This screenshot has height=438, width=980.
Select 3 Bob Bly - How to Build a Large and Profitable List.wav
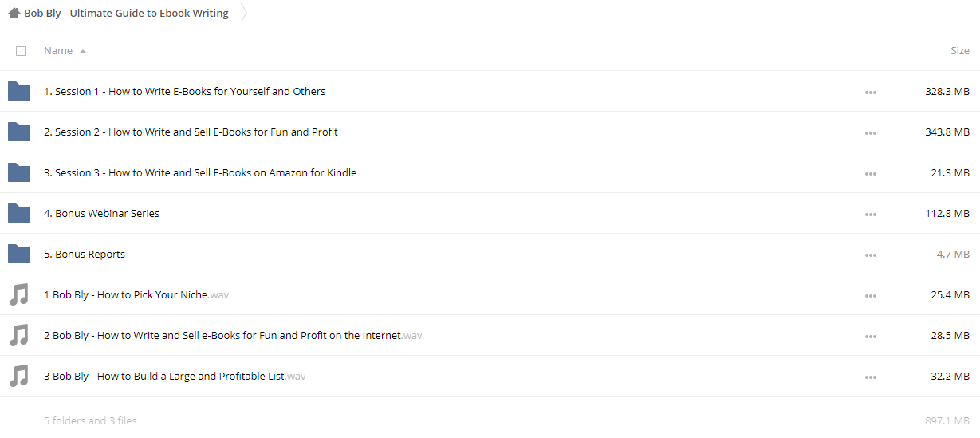(x=175, y=376)
